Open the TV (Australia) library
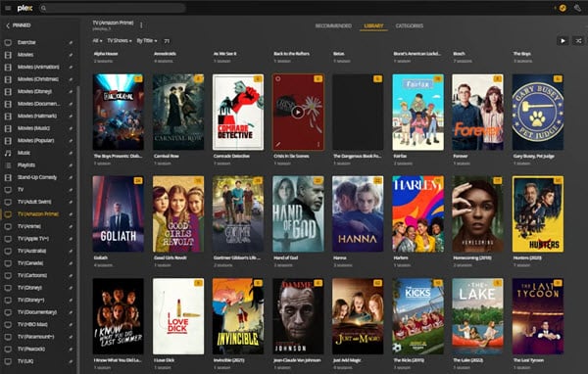 click(32, 251)
